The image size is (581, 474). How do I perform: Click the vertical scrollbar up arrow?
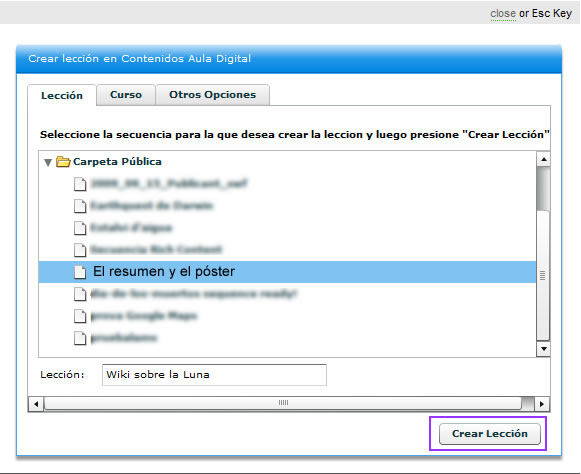pyautogui.click(x=544, y=159)
